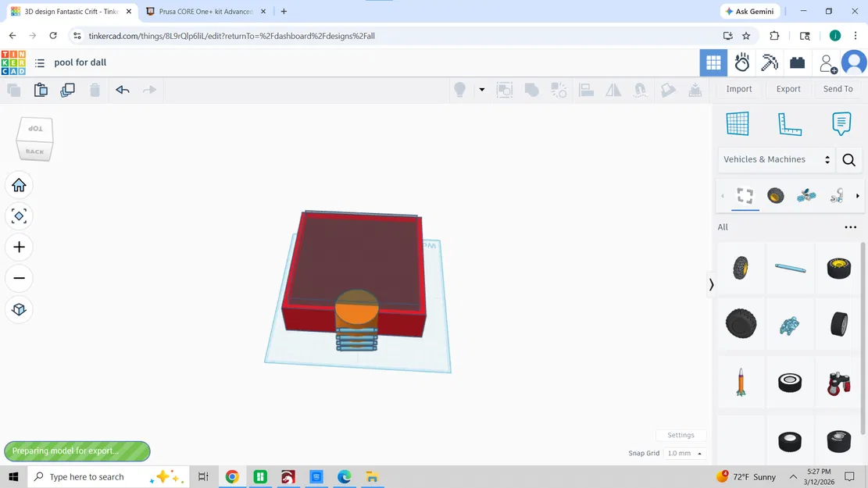This screenshot has height=488, width=868.
Task: Zoom in using the plus magnifier icon
Action: 19,248
